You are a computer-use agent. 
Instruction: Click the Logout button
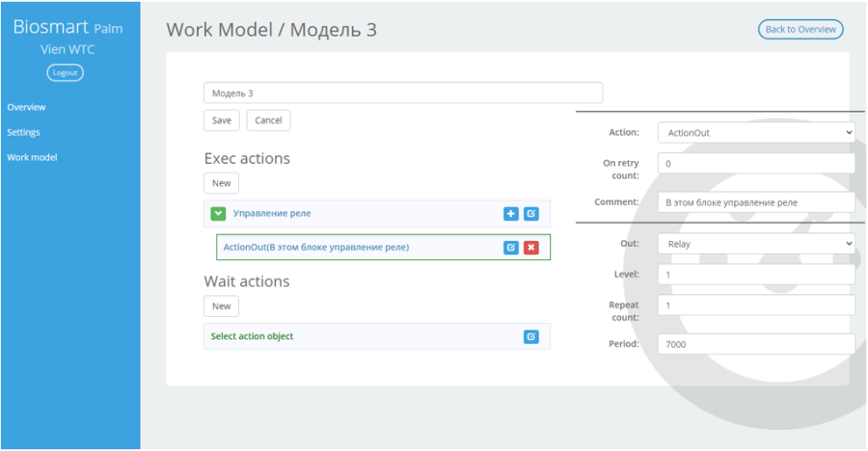pyautogui.click(x=66, y=72)
